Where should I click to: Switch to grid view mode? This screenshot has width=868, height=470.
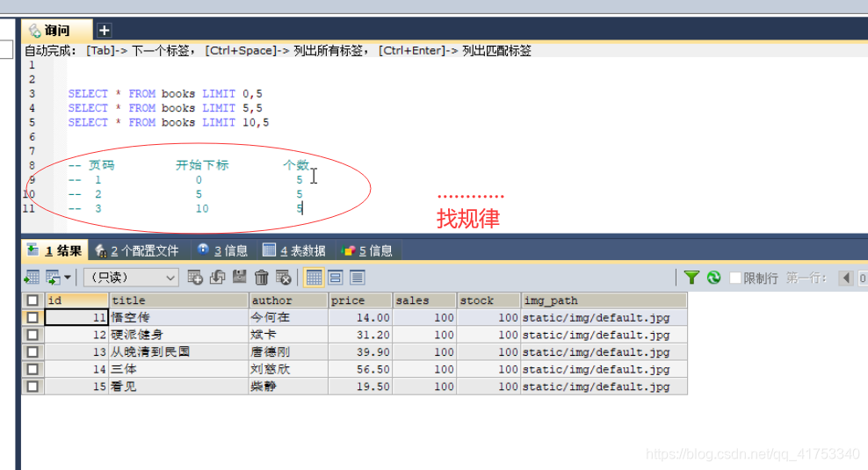tap(314, 278)
